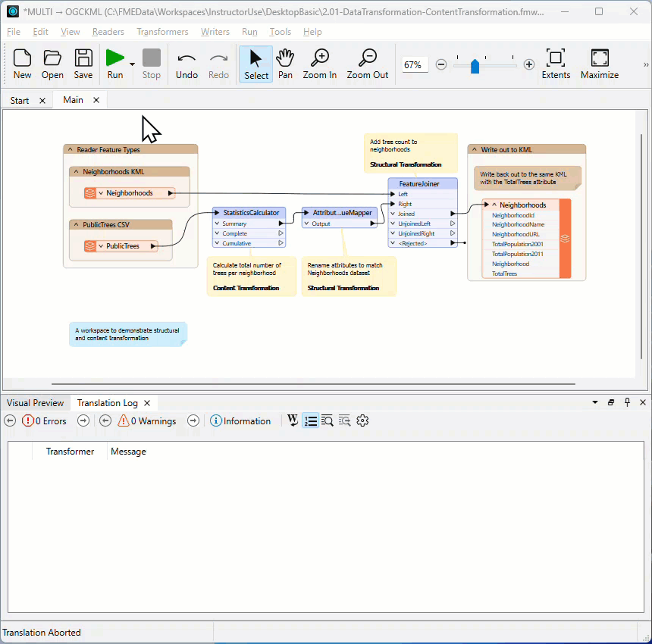Click the Zoom Out magnifier tool
Screen dimensions: 652x644
point(368,64)
